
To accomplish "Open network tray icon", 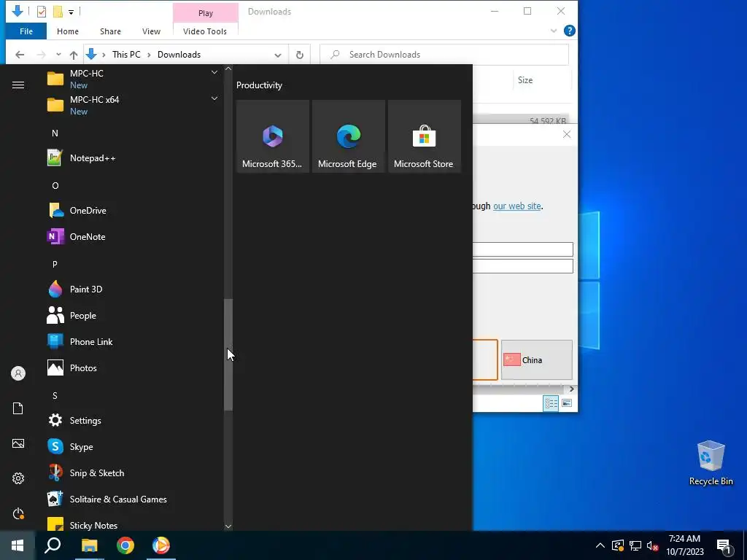I will tap(635, 545).
